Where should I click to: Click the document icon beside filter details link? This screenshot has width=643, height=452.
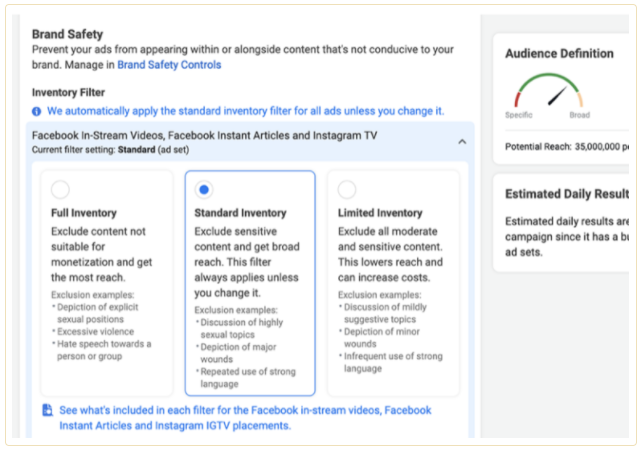point(48,410)
